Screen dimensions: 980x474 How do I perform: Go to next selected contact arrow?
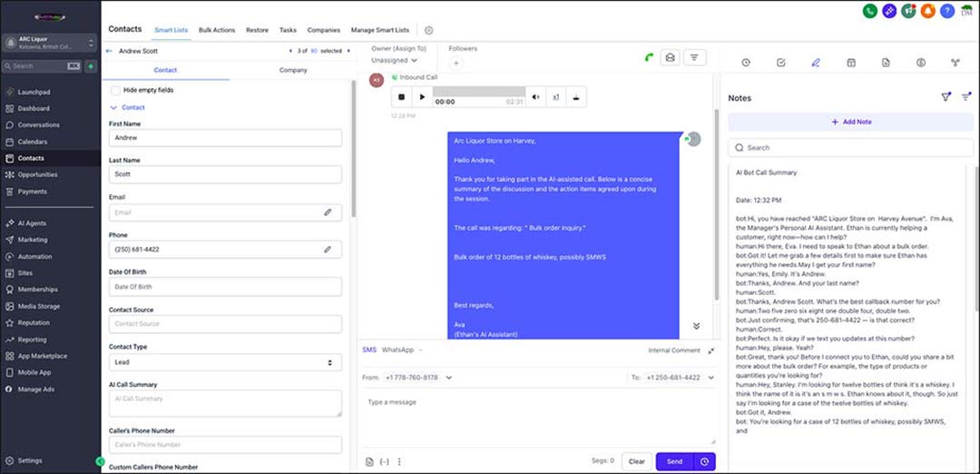[x=348, y=51]
